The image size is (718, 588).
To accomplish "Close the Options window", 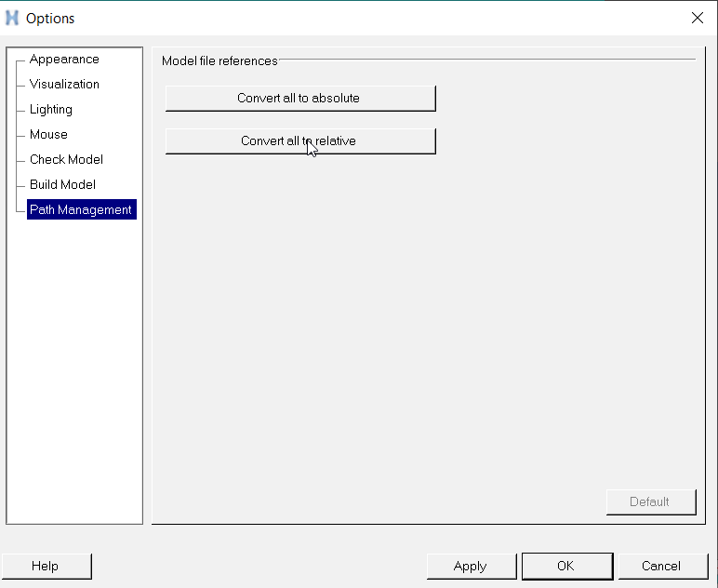I will click(697, 18).
